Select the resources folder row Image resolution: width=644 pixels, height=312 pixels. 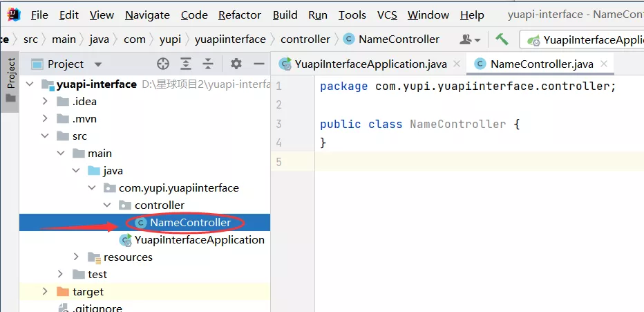[144, 257]
